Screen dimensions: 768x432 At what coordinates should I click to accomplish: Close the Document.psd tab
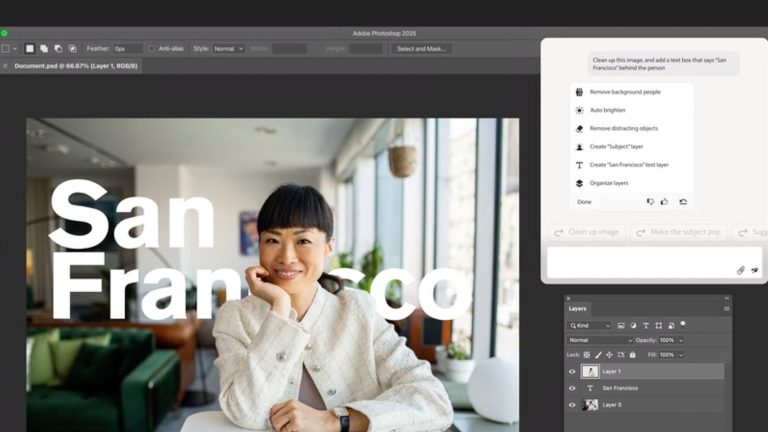pos(5,66)
